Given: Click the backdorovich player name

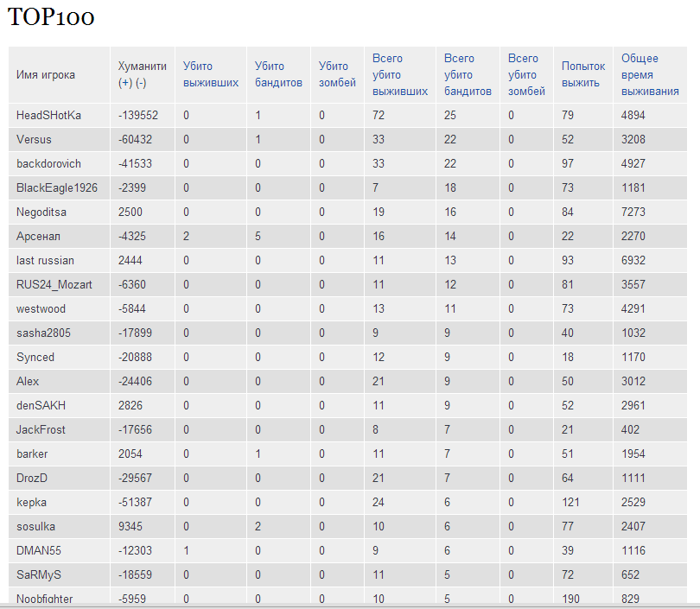Looking at the screenshot, I should pos(48,164).
